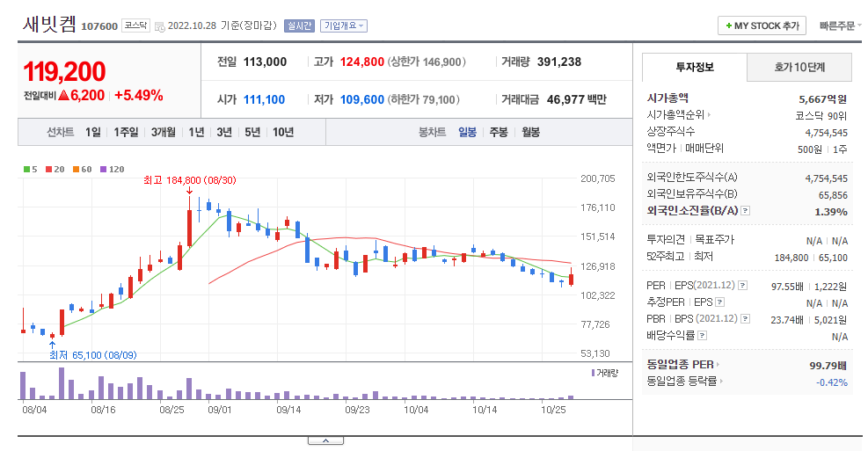The height and width of the screenshot is (451, 868).
Task: Click the 하한가 79,100 lower limit text
Action: click(x=424, y=99)
